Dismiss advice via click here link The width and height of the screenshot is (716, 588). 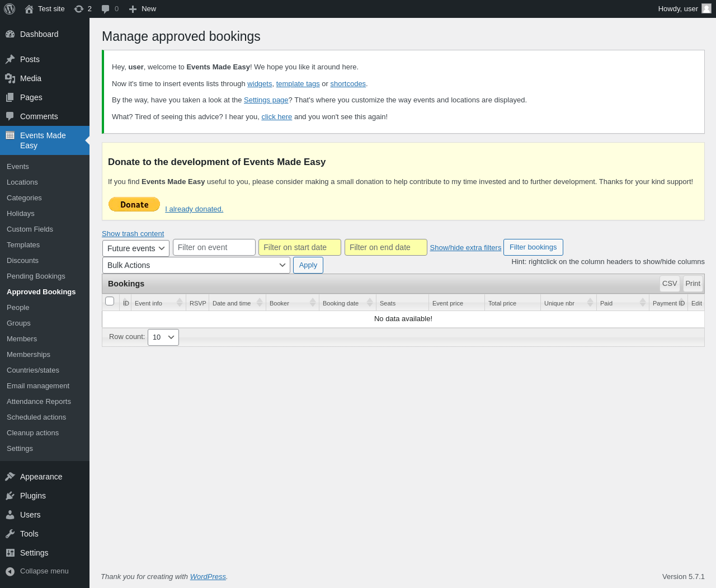276,117
